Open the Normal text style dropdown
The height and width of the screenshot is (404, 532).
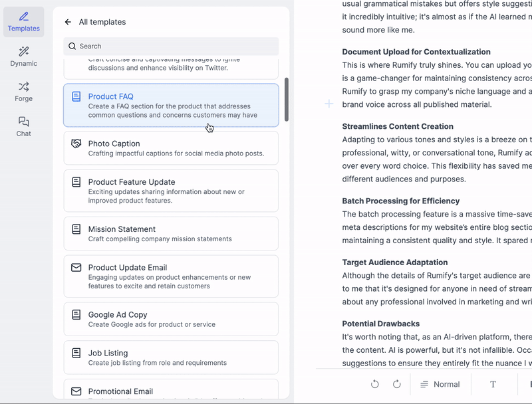coord(440,384)
